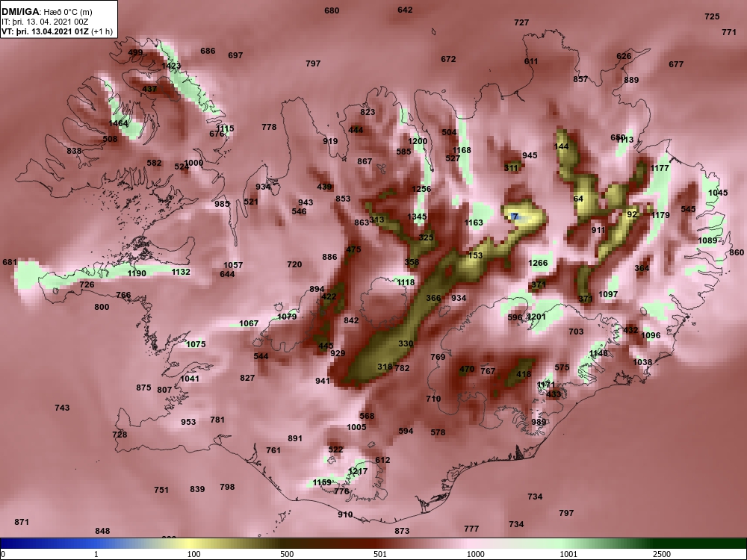Select the map value 1089

[x=707, y=240]
